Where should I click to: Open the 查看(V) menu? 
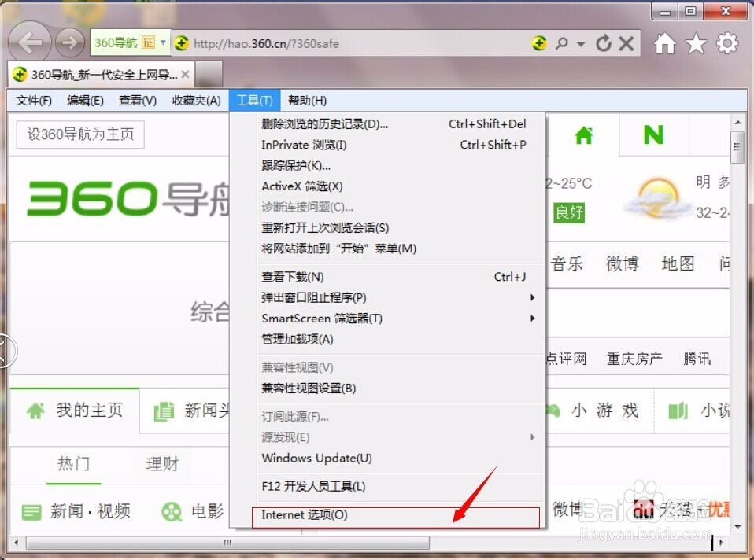tap(138, 101)
